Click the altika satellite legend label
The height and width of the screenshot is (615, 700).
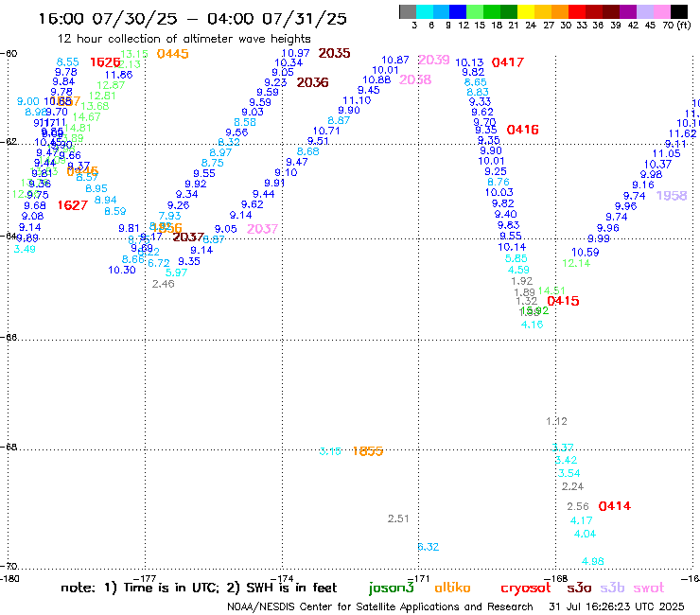(452, 588)
